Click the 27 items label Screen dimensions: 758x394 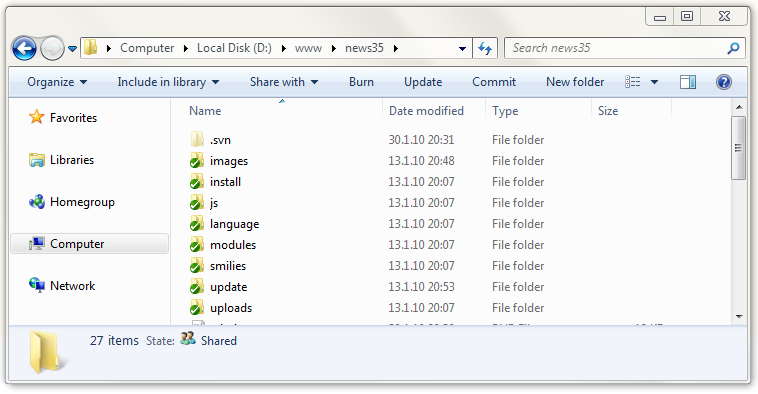click(x=114, y=341)
